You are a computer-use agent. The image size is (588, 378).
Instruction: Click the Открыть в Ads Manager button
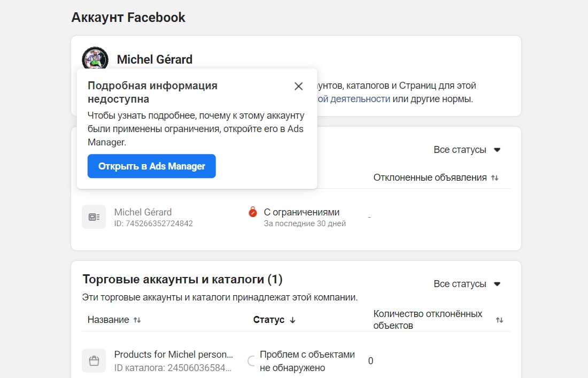pyautogui.click(x=151, y=166)
